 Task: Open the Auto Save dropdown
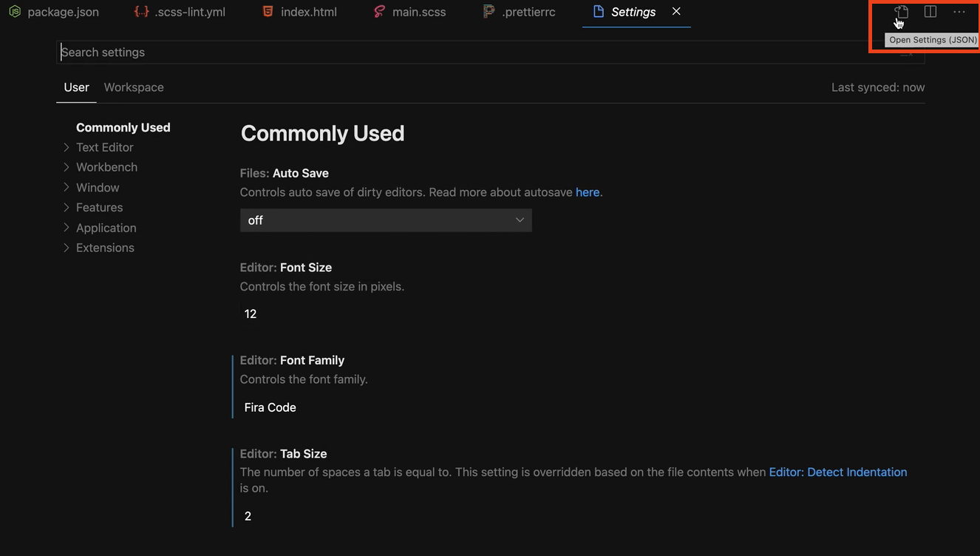(x=386, y=220)
